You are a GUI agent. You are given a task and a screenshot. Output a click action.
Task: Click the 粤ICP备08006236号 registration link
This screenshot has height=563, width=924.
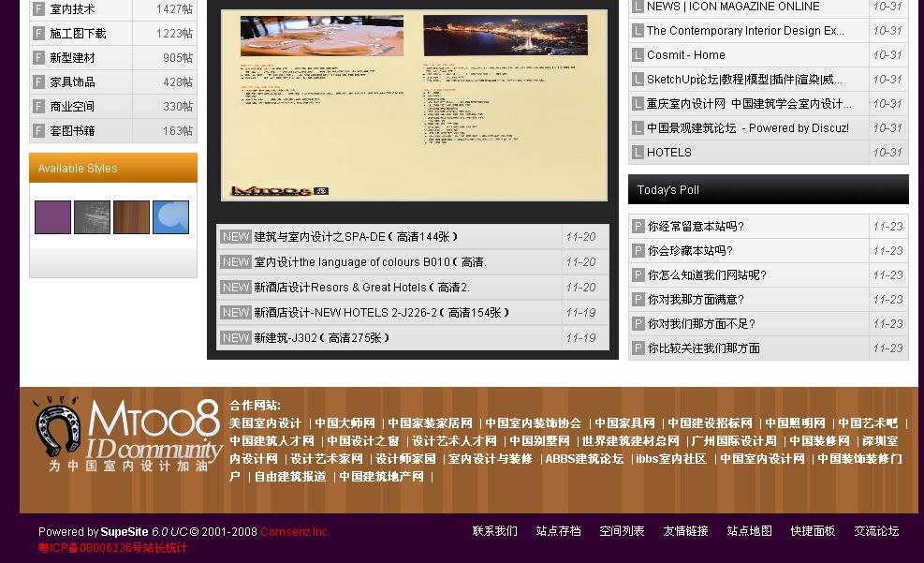point(88,548)
